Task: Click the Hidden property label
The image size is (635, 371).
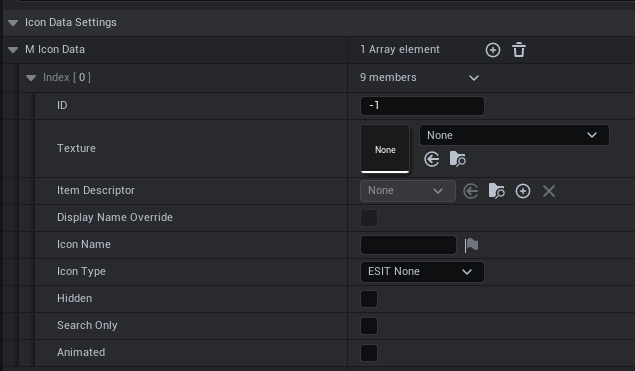Action: [75, 298]
